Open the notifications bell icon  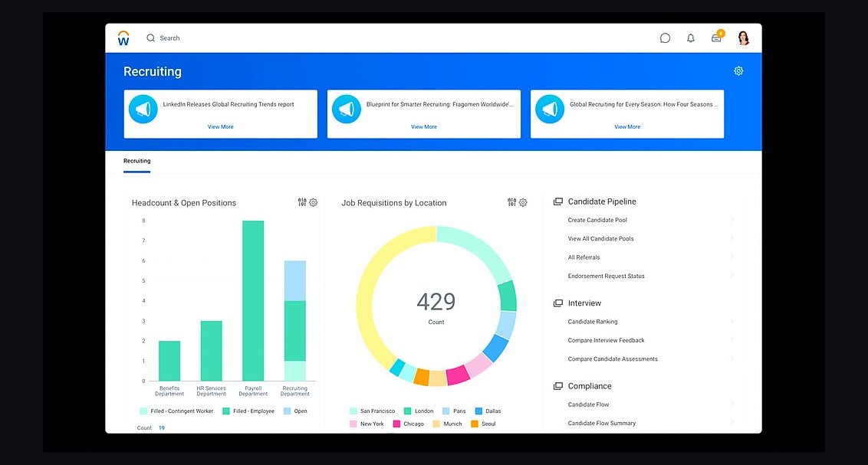[x=690, y=38]
